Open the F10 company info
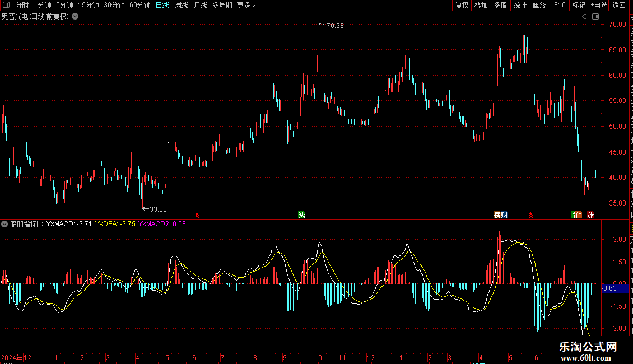Screen dimensions: 633x364 pyautogui.click(x=560, y=5)
